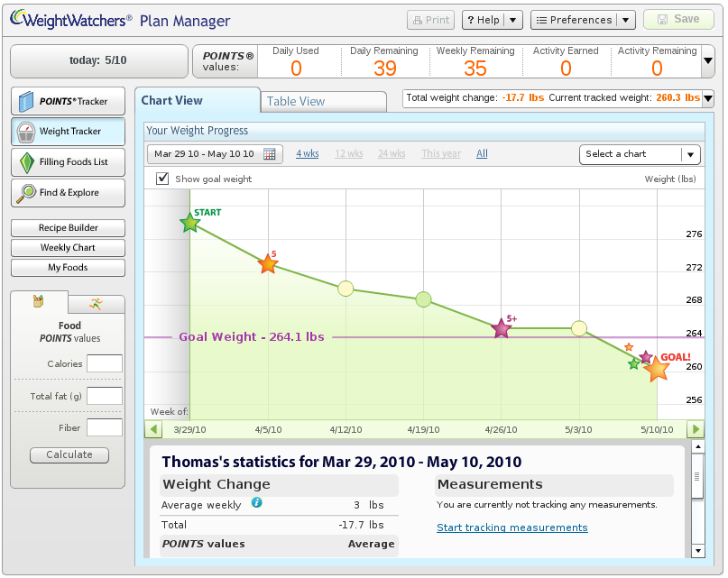Image resolution: width=728 pixels, height=578 pixels.
Task: Click the Calories input field
Action: (105, 363)
